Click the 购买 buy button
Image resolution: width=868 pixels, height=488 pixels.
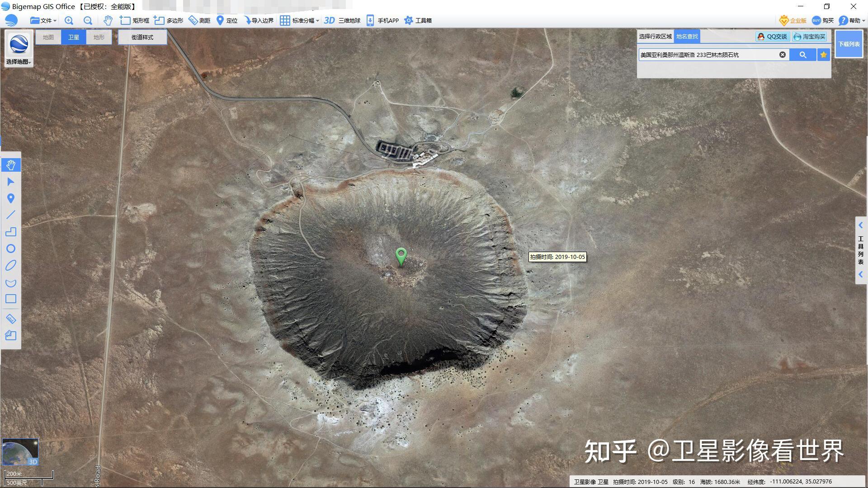click(x=823, y=20)
